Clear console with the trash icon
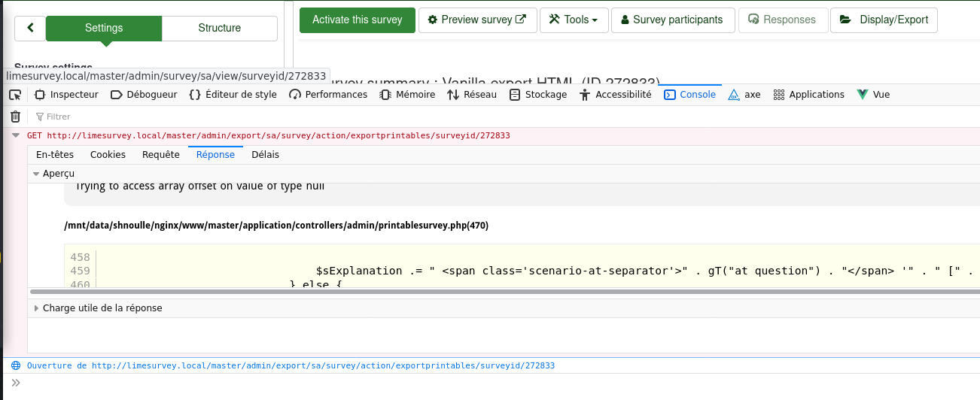 (x=15, y=117)
